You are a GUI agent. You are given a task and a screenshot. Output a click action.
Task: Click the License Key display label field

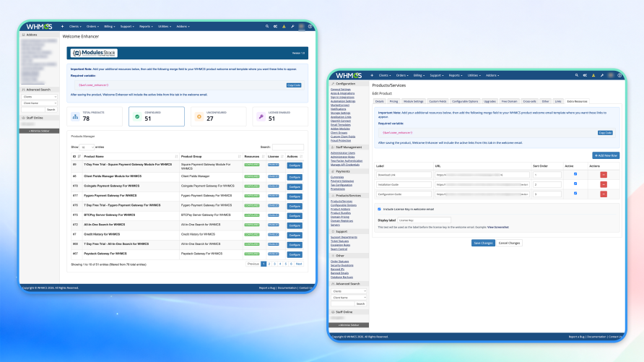click(x=424, y=220)
